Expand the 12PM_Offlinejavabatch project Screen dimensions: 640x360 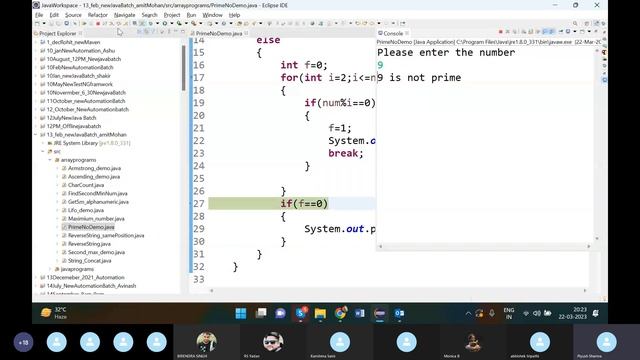tap(36, 127)
